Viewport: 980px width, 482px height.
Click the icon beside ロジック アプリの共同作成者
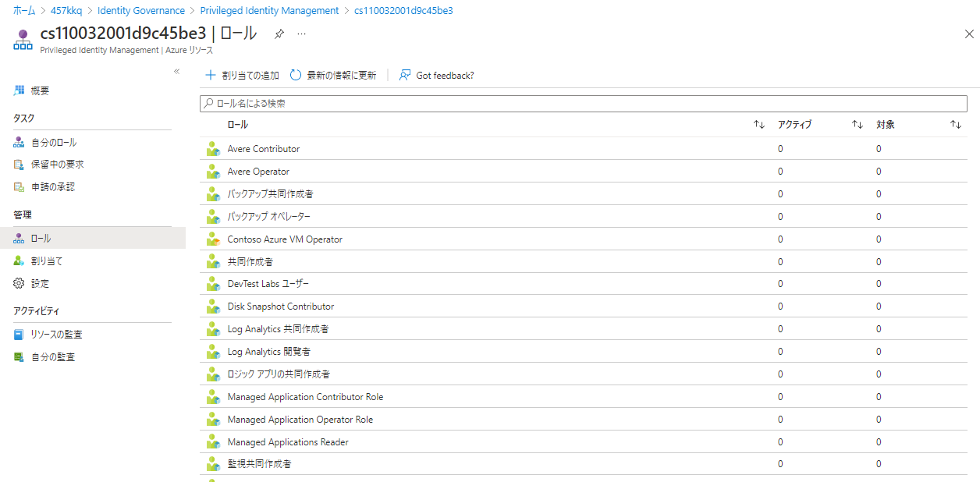pyautogui.click(x=213, y=374)
